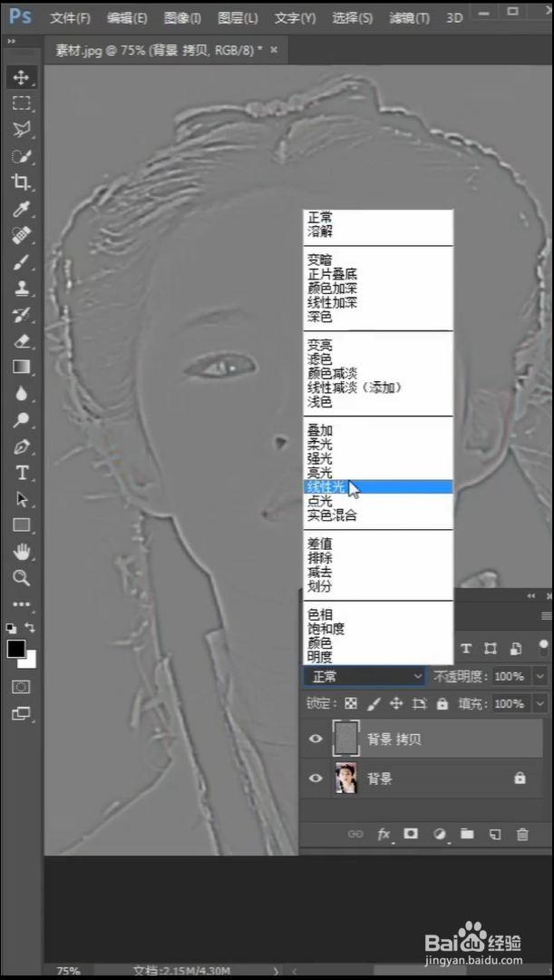
Task: Select the Eyedropper tool
Action: (x=21, y=209)
